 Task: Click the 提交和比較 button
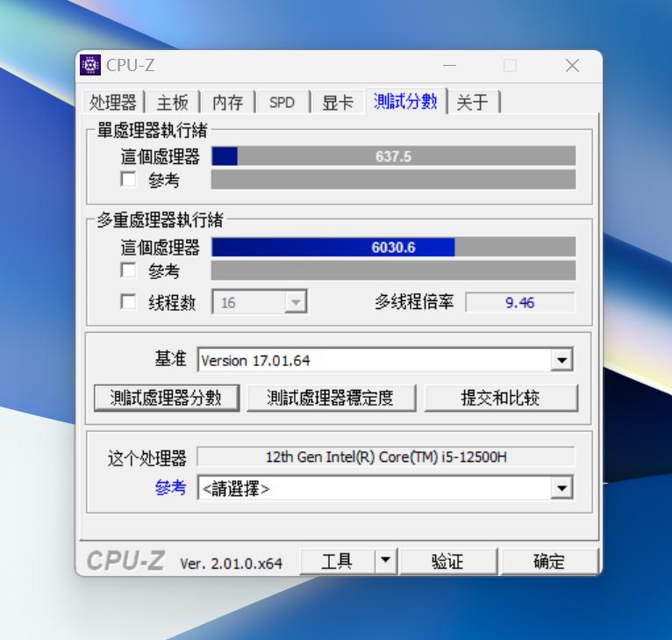coord(501,398)
